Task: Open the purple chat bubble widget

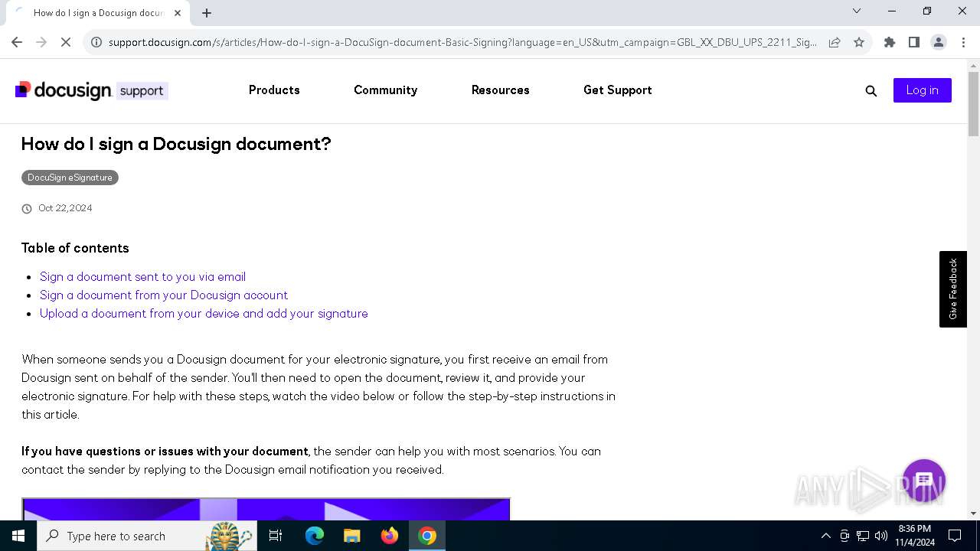Action: (x=924, y=481)
